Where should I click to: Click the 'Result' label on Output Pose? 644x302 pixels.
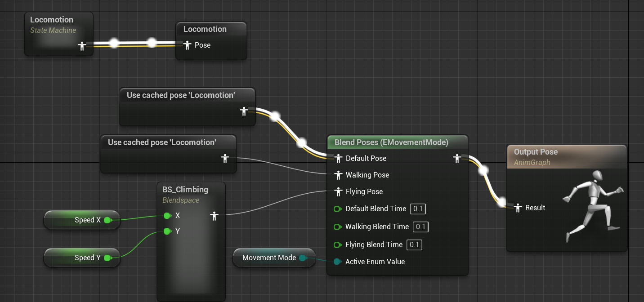tap(535, 208)
